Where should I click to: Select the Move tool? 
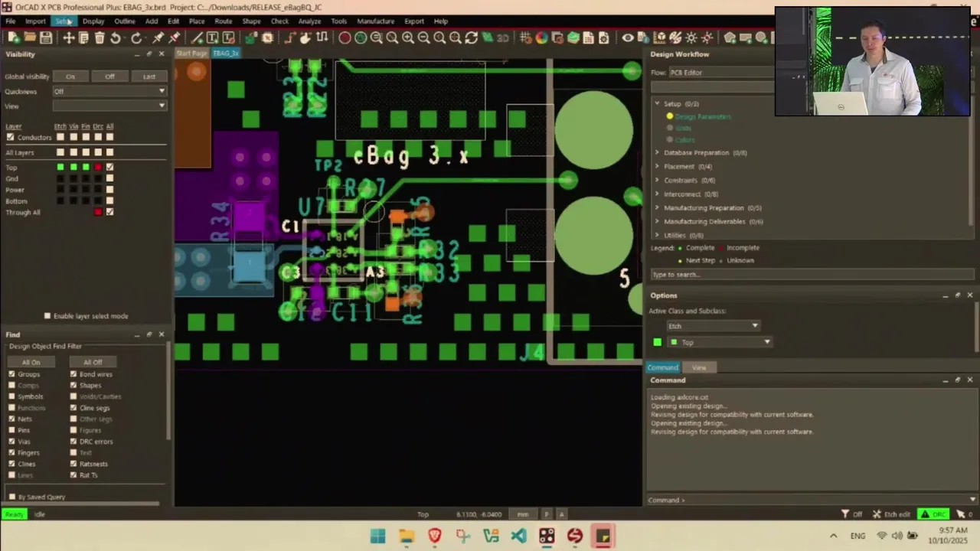68,37
